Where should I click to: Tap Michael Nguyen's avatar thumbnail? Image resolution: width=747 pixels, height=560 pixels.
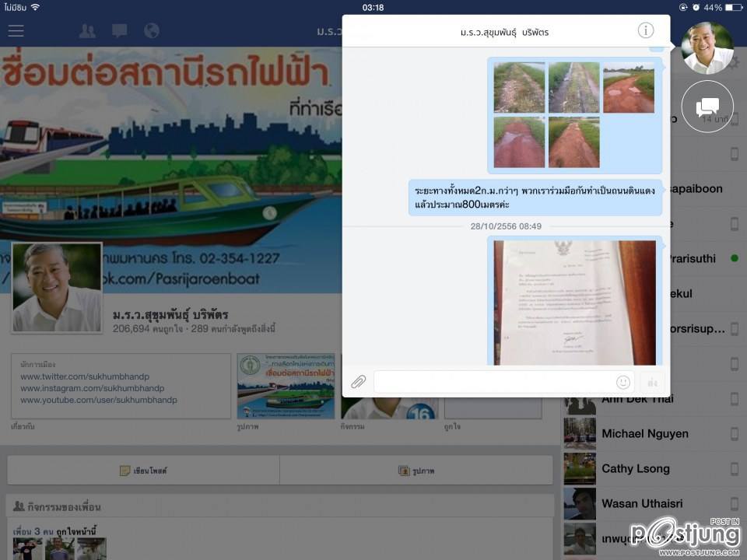(580, 434)
